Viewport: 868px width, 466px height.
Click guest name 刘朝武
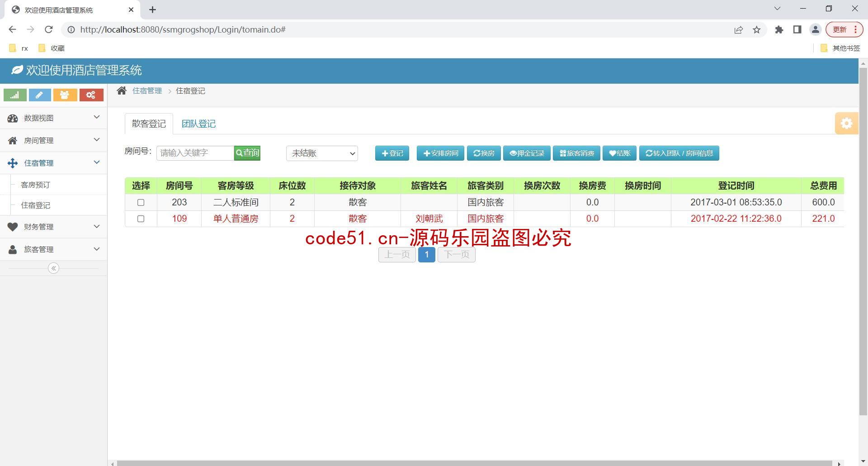(429, 219)
